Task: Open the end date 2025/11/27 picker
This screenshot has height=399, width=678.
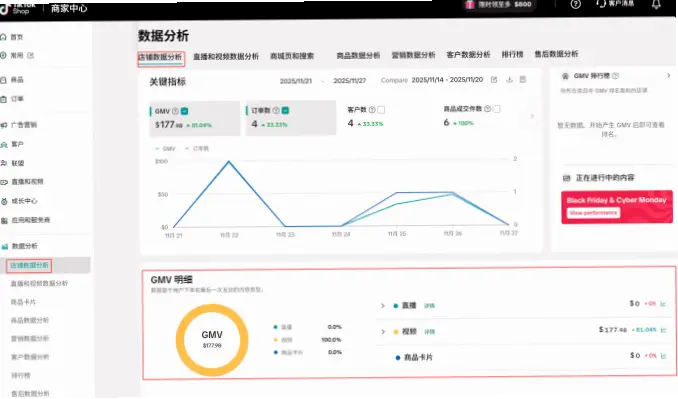Action: pos(349,81)
